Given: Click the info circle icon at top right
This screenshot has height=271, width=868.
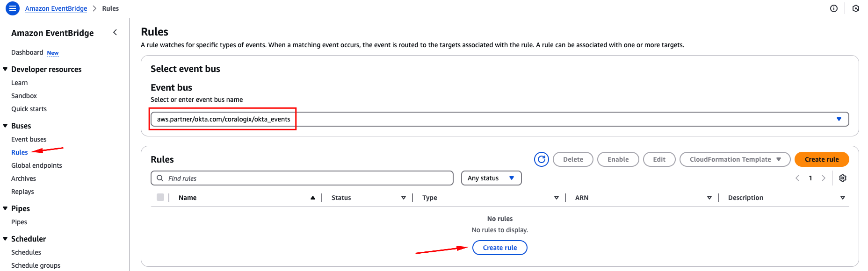Looking at the screenshot, I should click(x=834, y=8).
